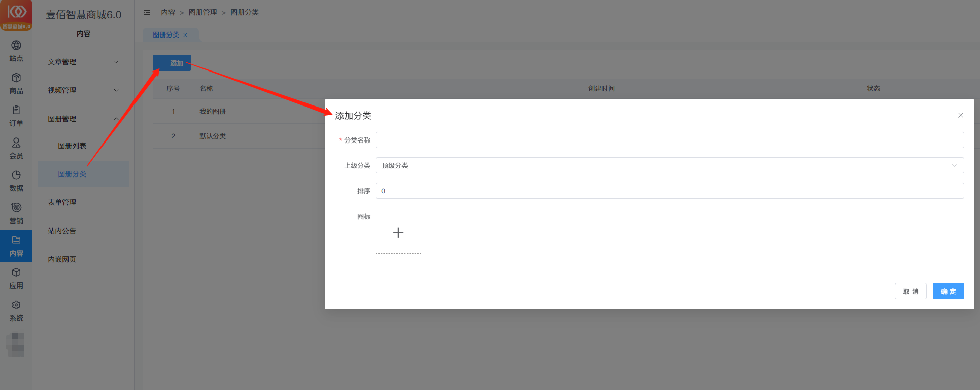Close the 图册分类 tab with its x
This screenshot has height=390, width=980.
coord(185,35)
